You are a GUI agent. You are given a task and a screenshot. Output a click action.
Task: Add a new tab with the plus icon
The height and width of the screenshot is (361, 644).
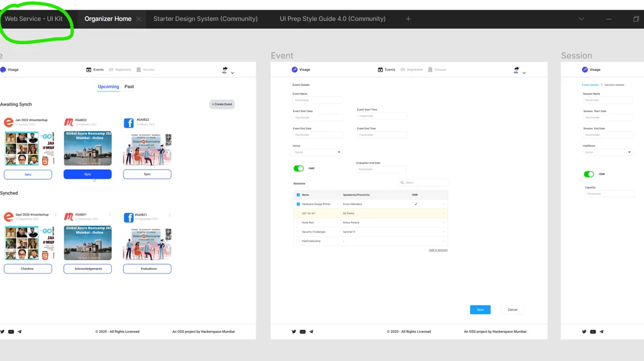[x=408, y=19]
